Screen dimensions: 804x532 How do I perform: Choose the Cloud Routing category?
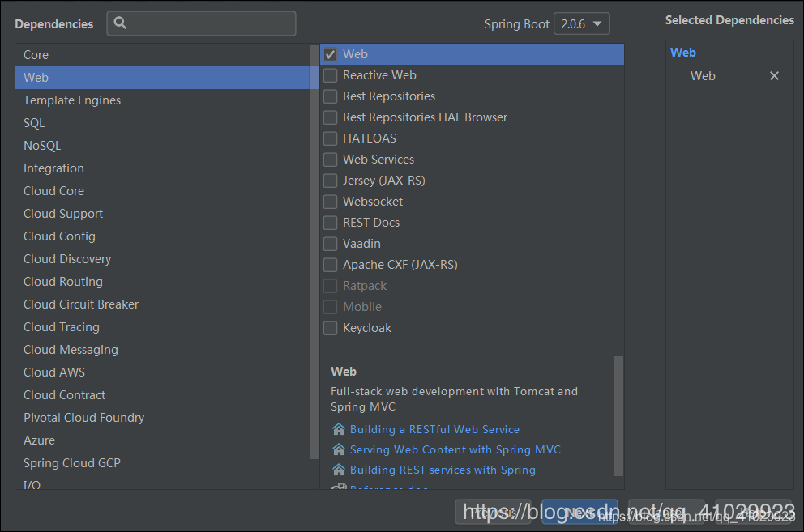163,281
